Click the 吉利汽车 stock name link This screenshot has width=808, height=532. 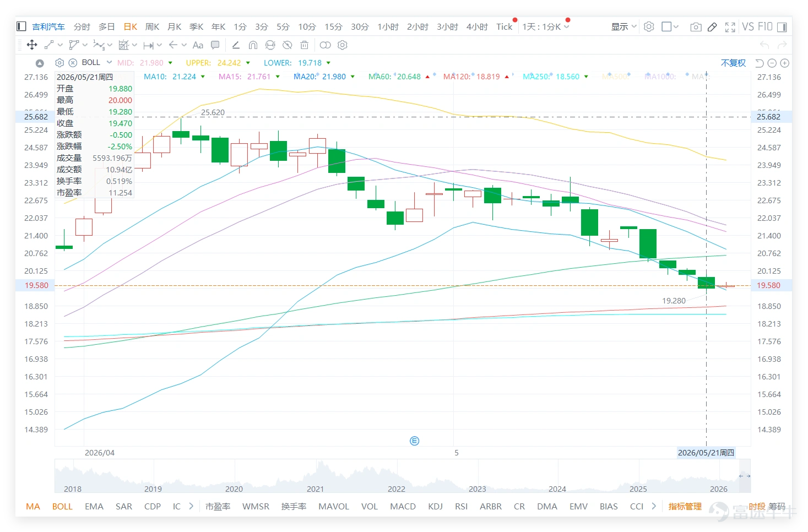point(48,26)
